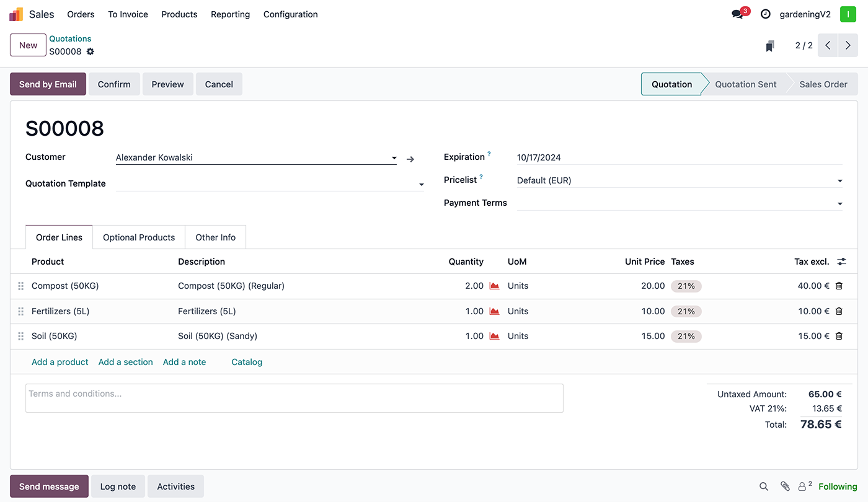Image resolution: width=868 pixels, height=502 pixels.
Task: Delete the Soil (50KG) order line
Action: (839, 336)
